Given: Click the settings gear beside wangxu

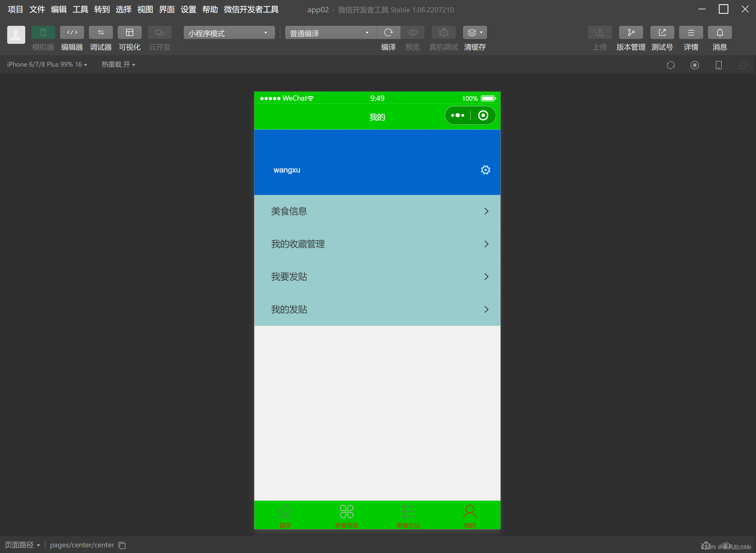Looking at the screenshot, I should [485, 170].
